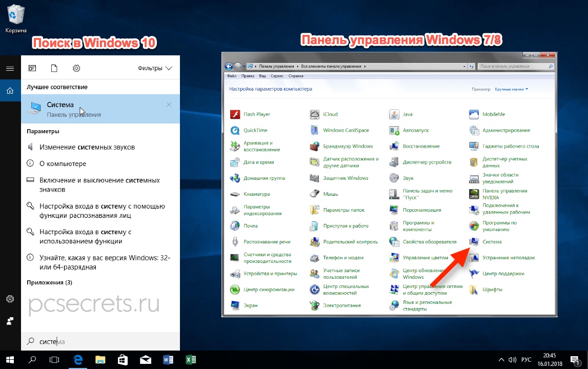Click Home icon in search sidebar
The image size is (588, 369).
click(x=10, y=90)
